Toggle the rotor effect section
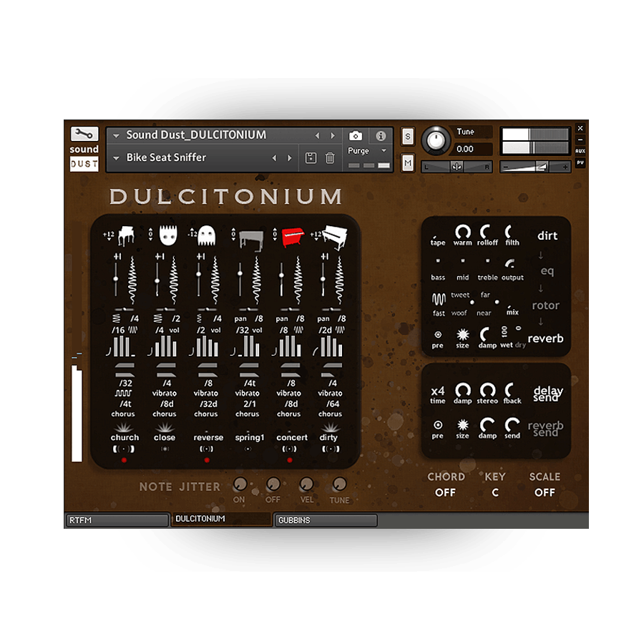Screen dimensions: 644x644 tap(545, 306)
